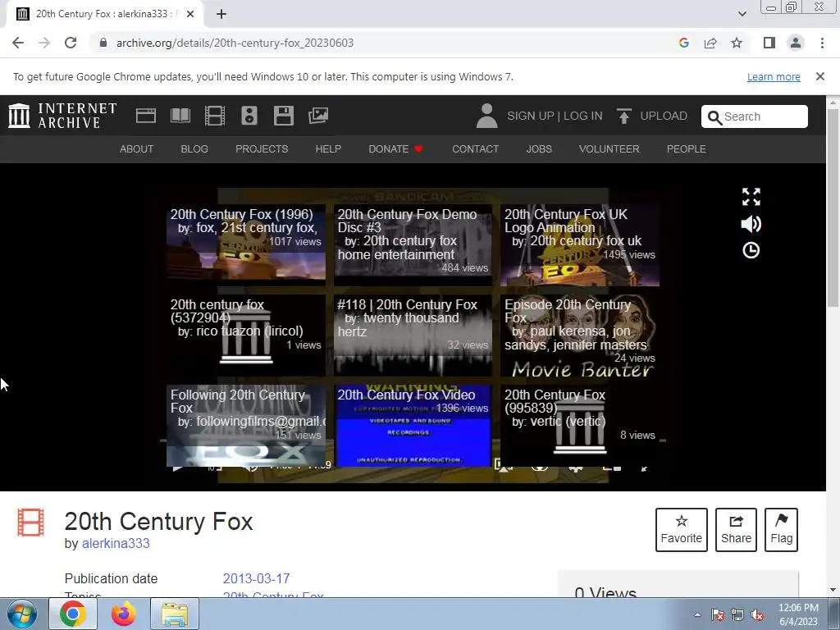Click the Flag button
This screenshot has height=630, width=840.
tap(781, 530)
